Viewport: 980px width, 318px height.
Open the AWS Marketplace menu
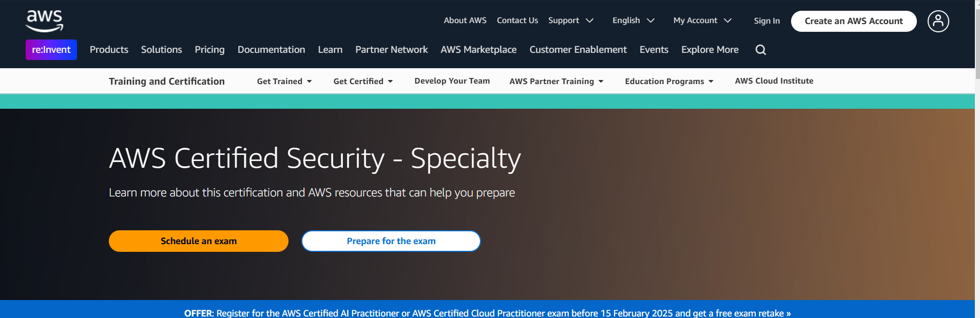click(478, 50)
